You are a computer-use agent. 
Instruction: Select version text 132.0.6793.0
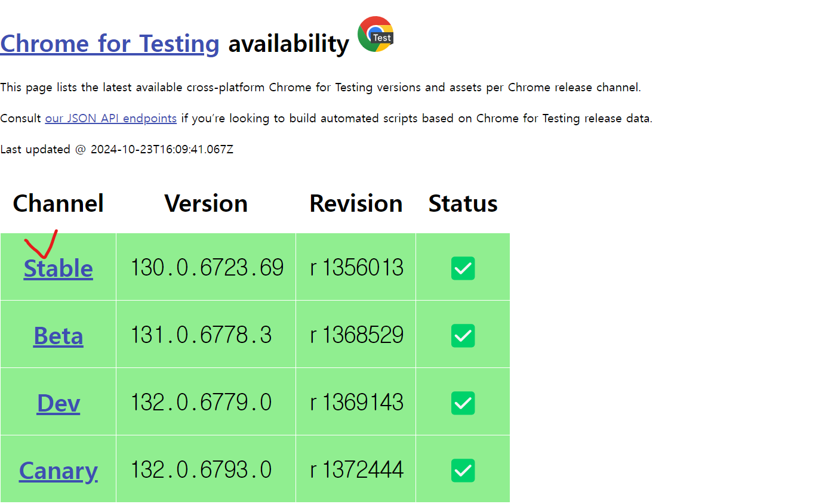click(x=201, y=470)
